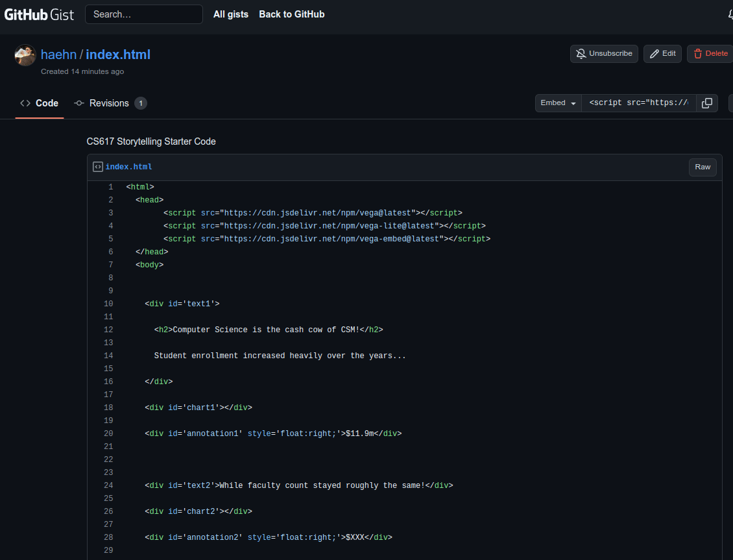Click the annotation1 $11.9m line
Viewport: 733px width, 560px height.
click(273, 433)
